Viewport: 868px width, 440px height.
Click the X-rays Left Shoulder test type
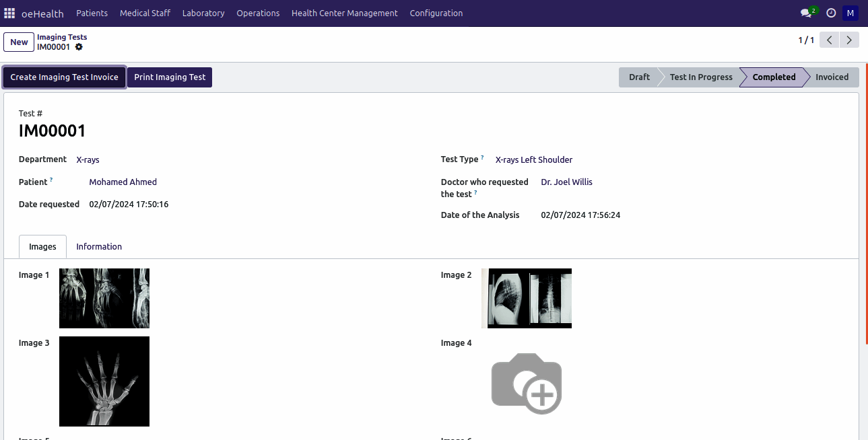coord(534,160)
